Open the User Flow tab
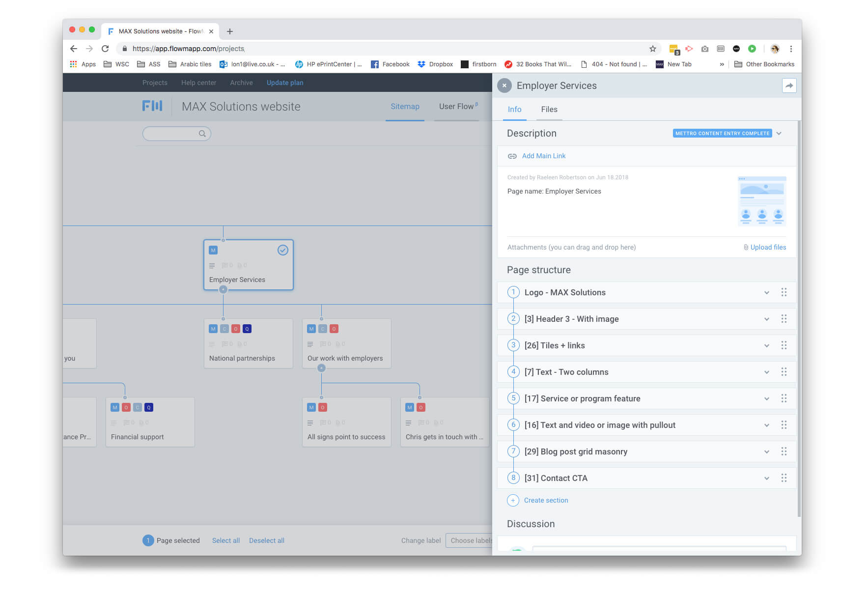868x593 pixels. [455, 106]
